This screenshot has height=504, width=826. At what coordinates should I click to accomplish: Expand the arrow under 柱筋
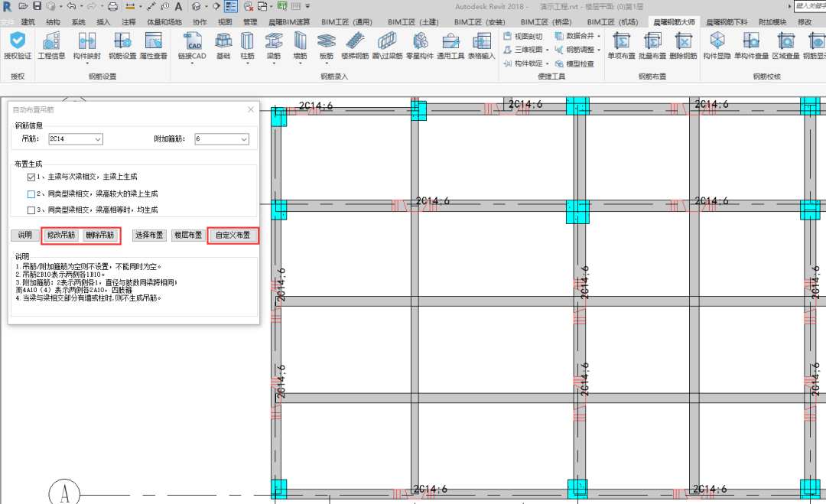(247, 63)
